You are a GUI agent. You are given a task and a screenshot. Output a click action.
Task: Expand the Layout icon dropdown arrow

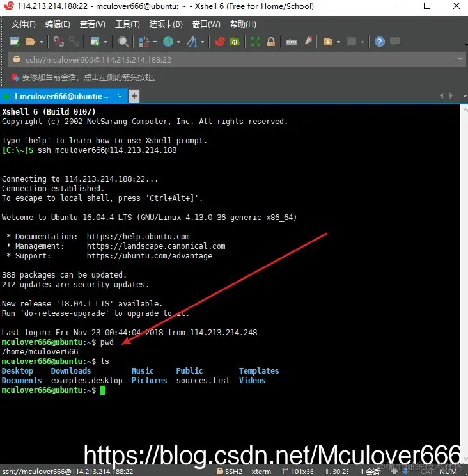coord(362,42)
